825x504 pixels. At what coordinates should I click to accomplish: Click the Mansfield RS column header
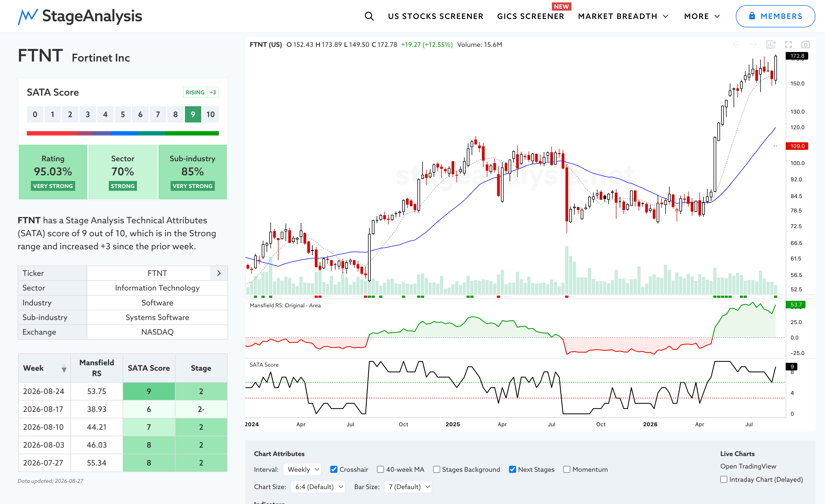(x=97, y=368)
